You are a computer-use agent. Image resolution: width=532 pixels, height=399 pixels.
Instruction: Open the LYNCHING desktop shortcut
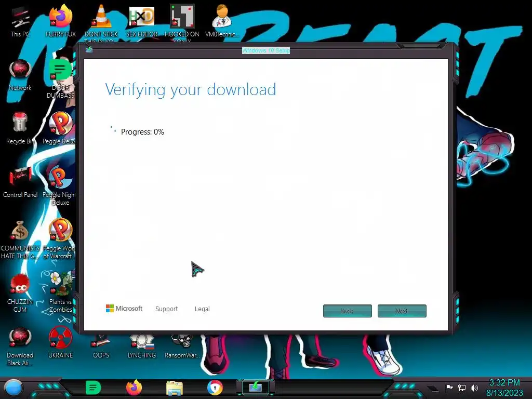click(x=142, y=347)
